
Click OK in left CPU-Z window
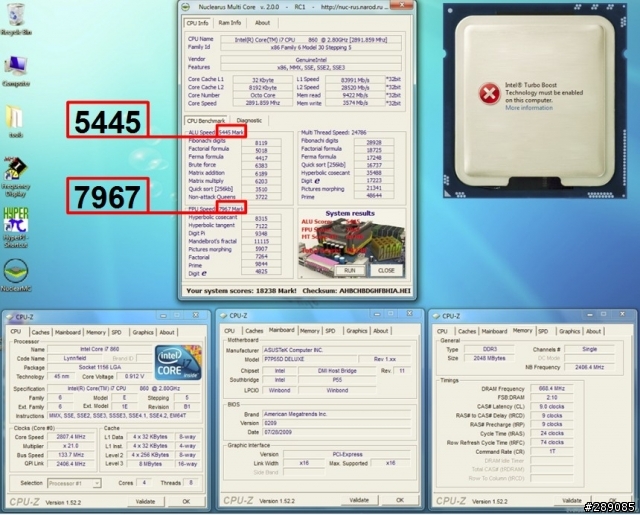pos(186,502)
